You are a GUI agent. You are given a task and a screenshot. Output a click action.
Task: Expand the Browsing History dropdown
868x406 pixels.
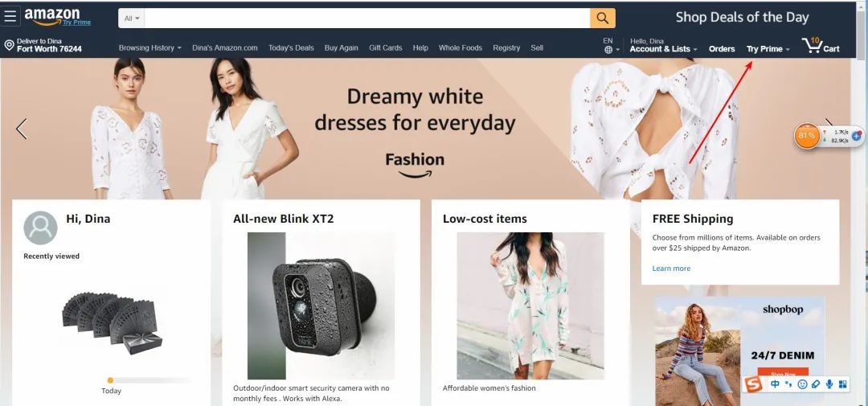click(150, 47)
